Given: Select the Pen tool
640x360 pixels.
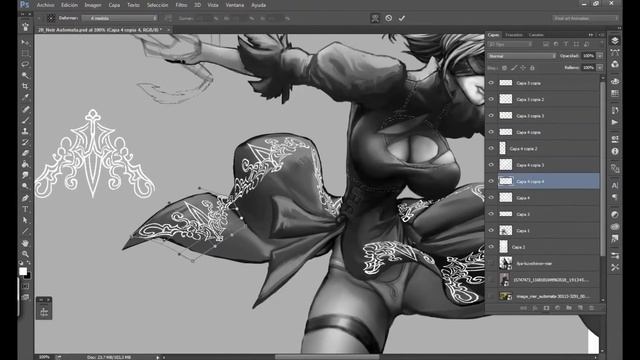Looking at the screenshot, I should pos(25,198).
